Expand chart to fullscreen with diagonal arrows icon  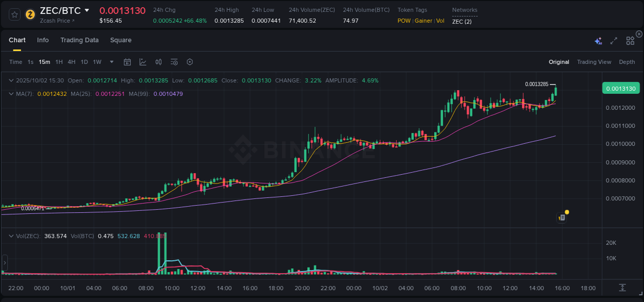614,41
